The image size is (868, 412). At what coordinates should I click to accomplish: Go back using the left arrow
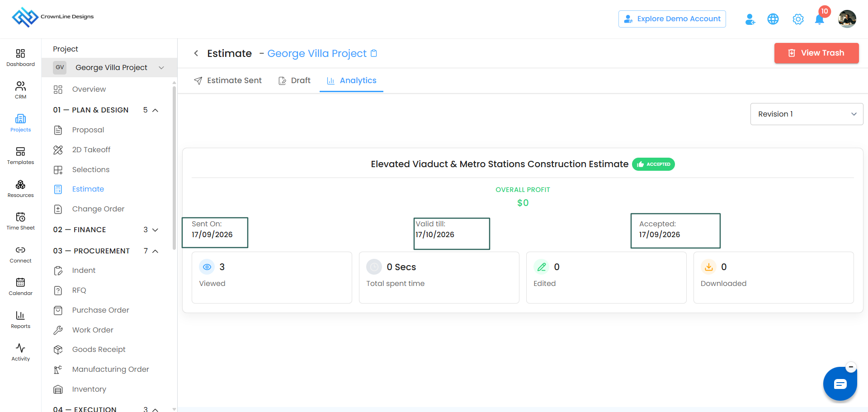coord(196,53)
